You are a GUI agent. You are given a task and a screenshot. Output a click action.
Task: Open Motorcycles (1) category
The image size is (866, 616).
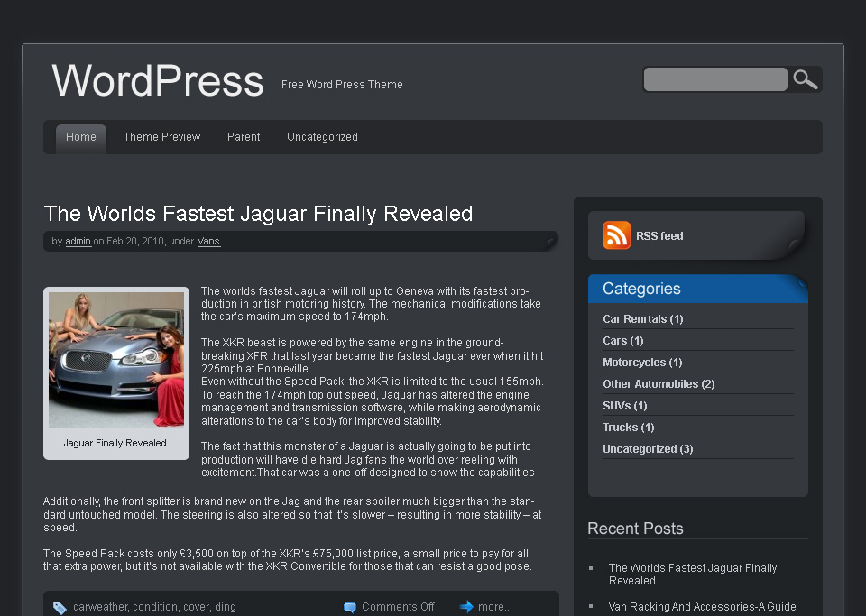click(642, 362)
